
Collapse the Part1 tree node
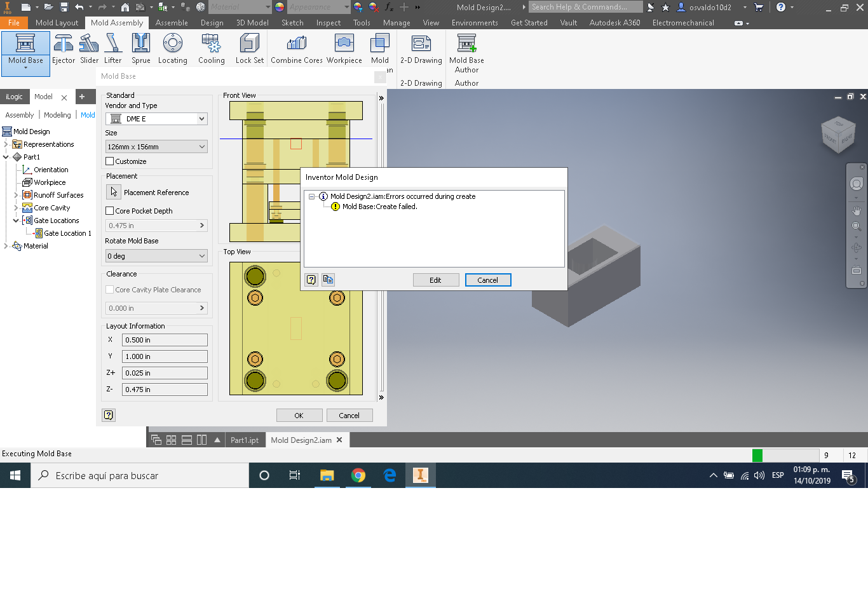(6, 157)
